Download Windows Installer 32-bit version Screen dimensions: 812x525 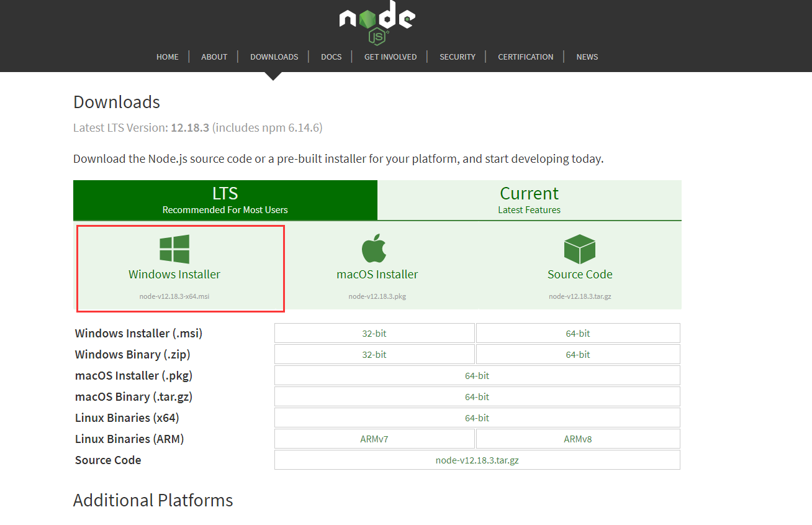(374, 333)
